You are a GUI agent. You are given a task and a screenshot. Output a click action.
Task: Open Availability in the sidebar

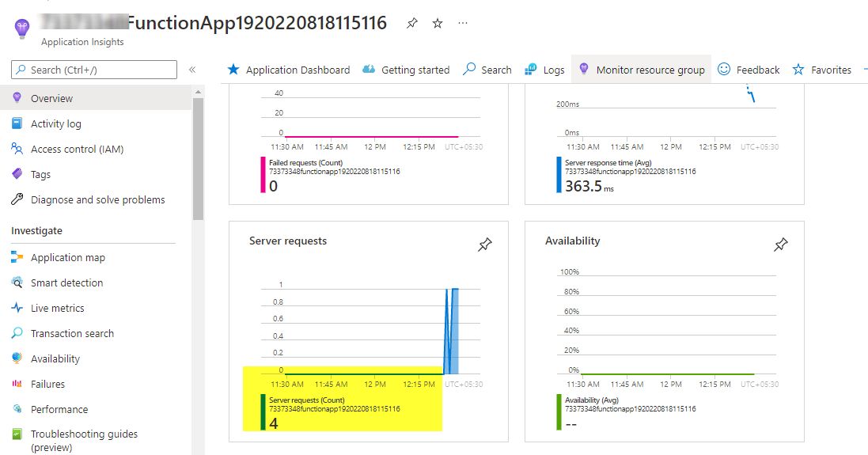[x=55, y=358]
